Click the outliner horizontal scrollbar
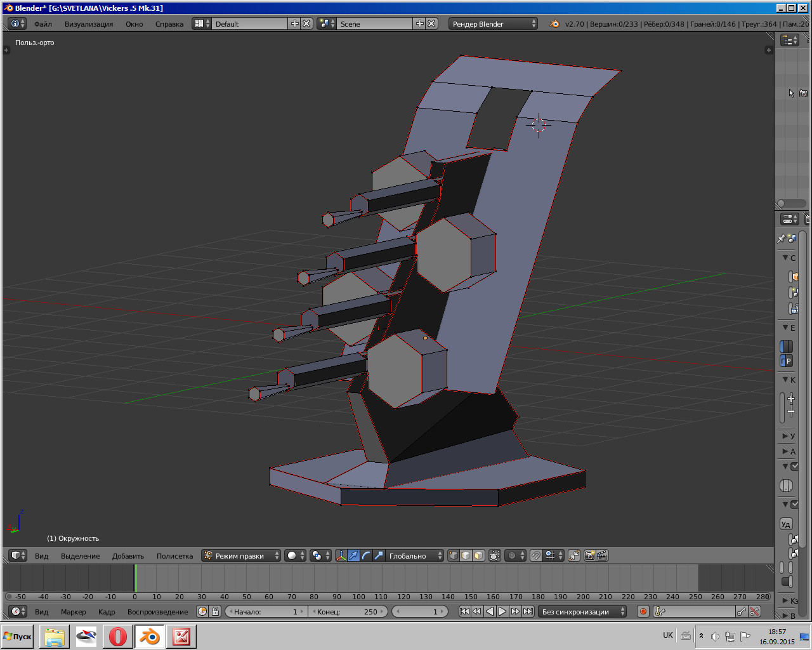 (790, 203)
